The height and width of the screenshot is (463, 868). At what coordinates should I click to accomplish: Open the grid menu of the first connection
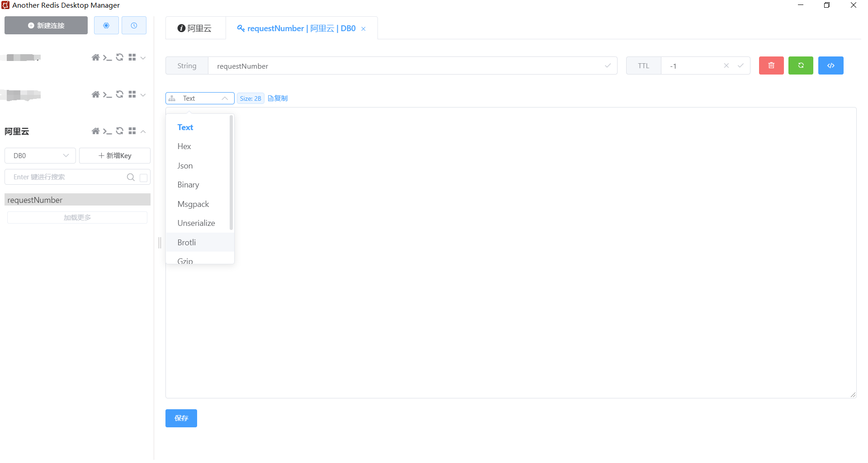132,57
